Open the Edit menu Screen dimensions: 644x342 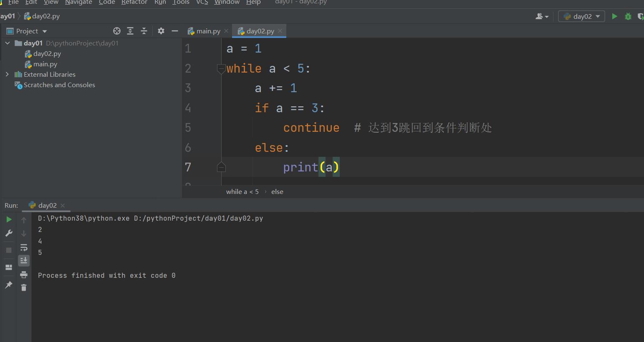pos(31,2)
